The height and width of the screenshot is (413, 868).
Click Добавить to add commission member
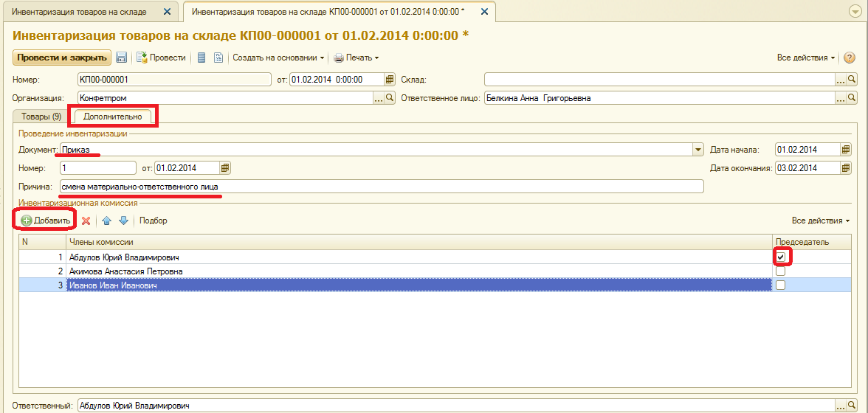tap(46, 221)
